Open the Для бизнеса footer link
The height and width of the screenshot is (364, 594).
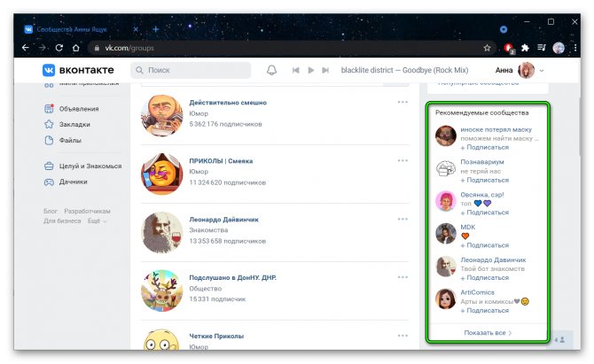(x=62, y=221)
